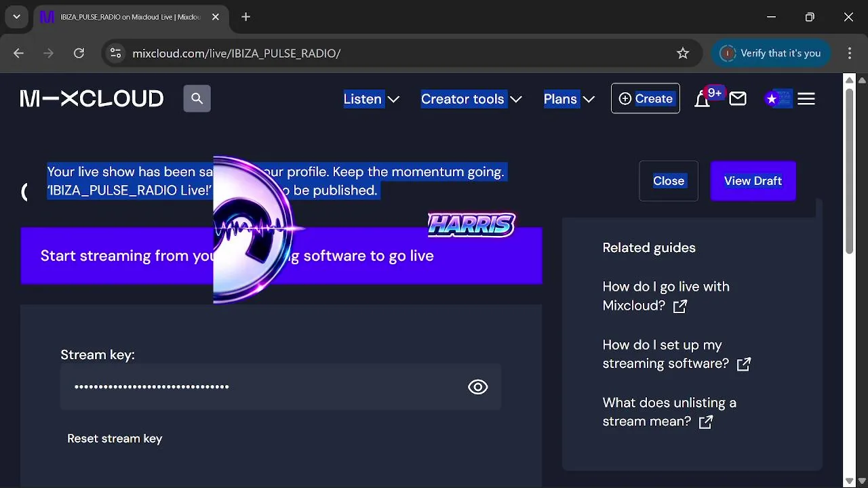Click the 'Related guides' heading

[x=649, y=247]
